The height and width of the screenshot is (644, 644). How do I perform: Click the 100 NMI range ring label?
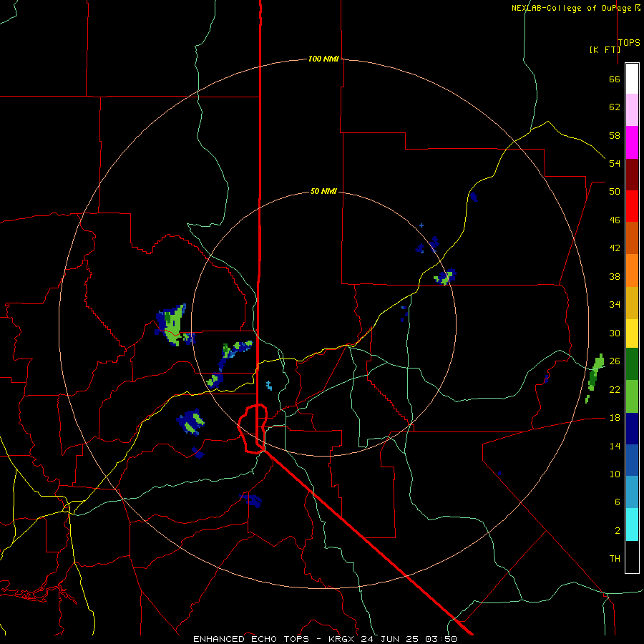pos(323,59)
